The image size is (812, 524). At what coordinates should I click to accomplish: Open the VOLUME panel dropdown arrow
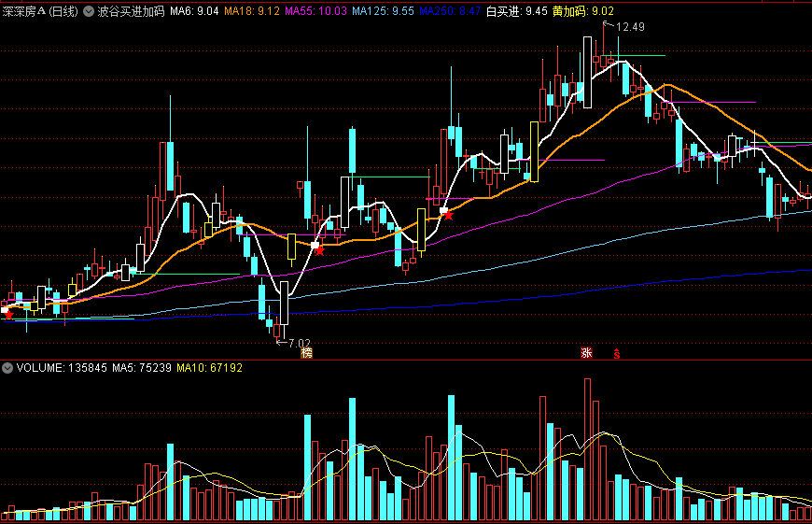pos(7,368)
